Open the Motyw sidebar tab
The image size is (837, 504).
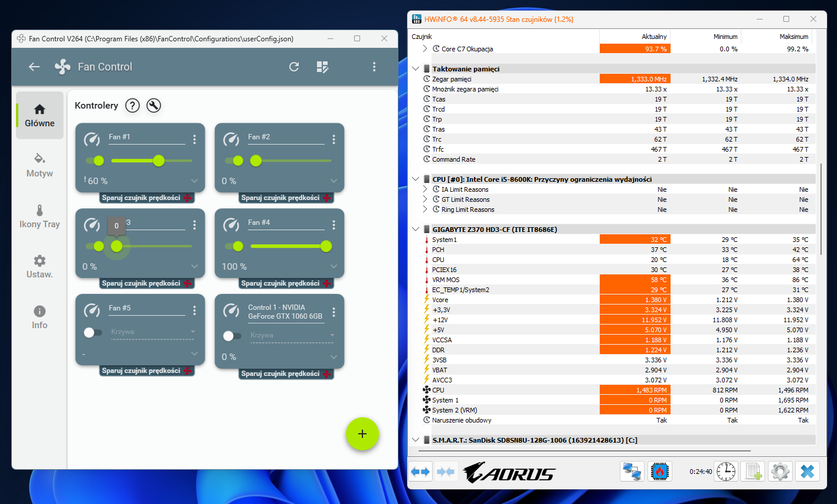[40, 166]
